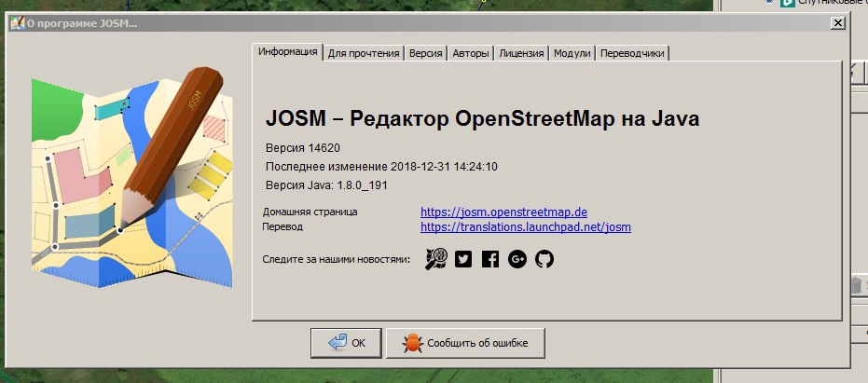Click the Последнее изменение 2018-12-31 line
The width and height of the screenshot is (868, 383).
tap(381, 167)
